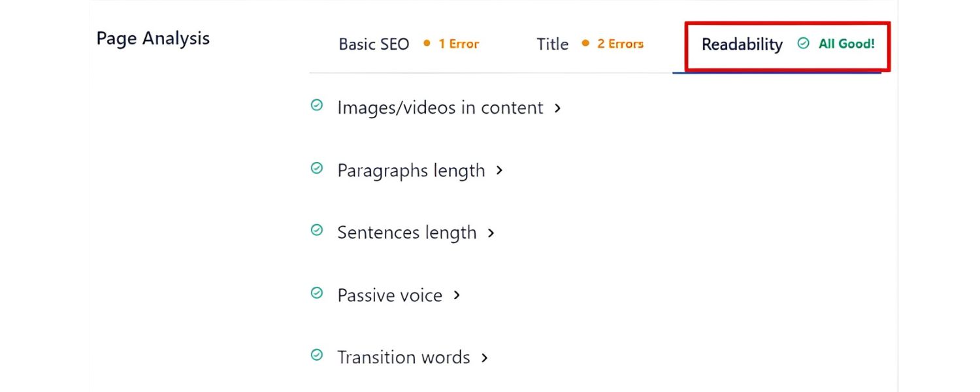Click the green All Good check icon
The image size is (980, 392).
click(802, 43)
